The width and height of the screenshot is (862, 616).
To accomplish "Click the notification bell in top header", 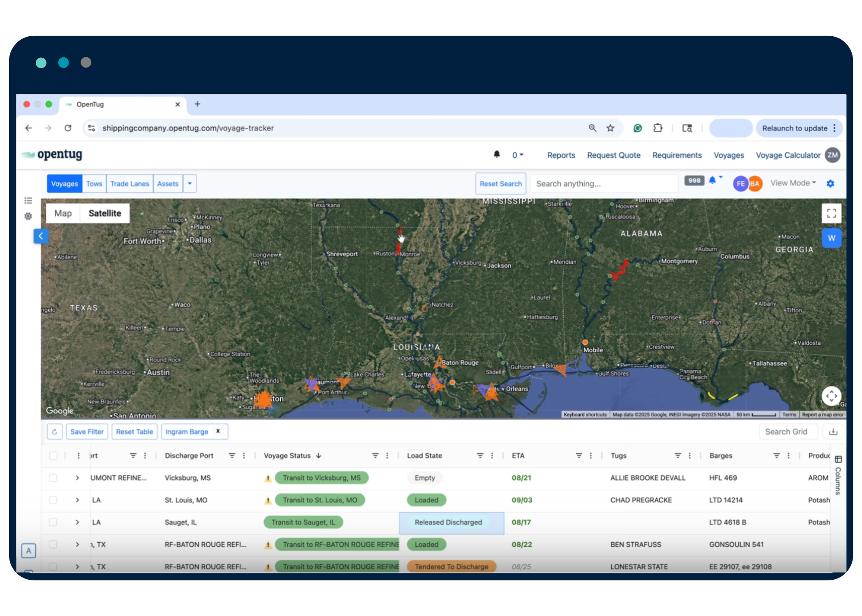I will tap(497, 154).
